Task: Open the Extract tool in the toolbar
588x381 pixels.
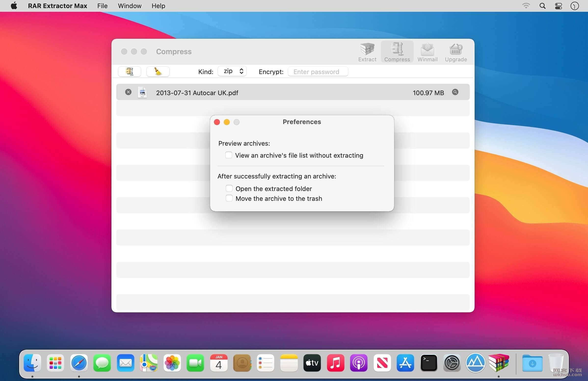Action: pos(367,52)
